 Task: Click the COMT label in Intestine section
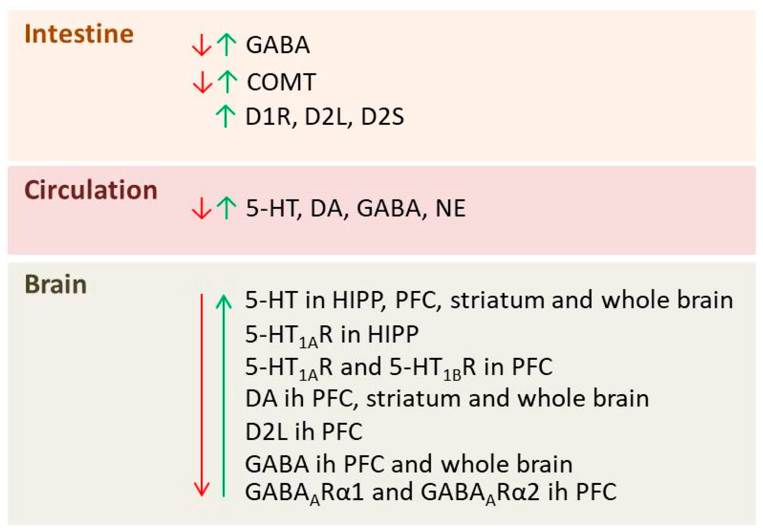point(281,82)
